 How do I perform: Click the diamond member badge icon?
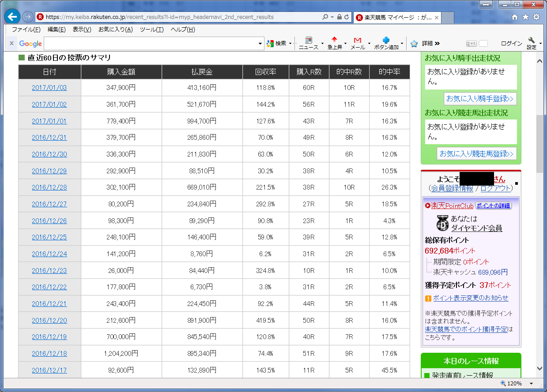tap(442, 223)
